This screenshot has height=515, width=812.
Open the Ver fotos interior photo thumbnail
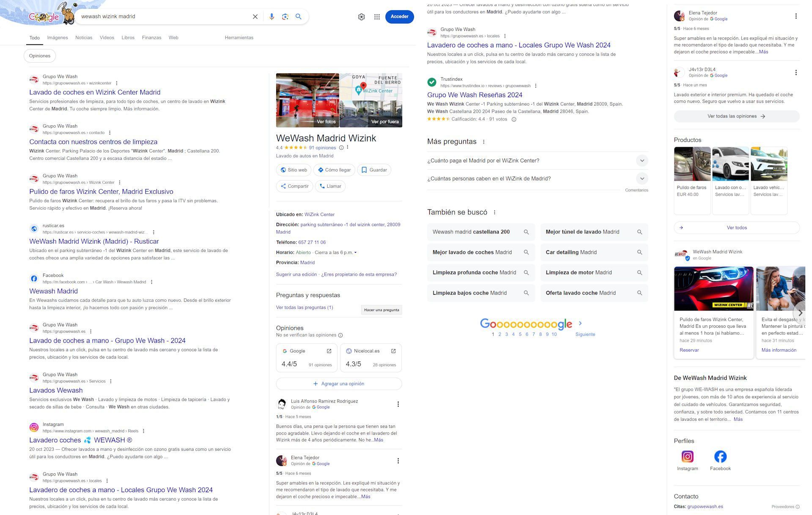coord(307,100)
